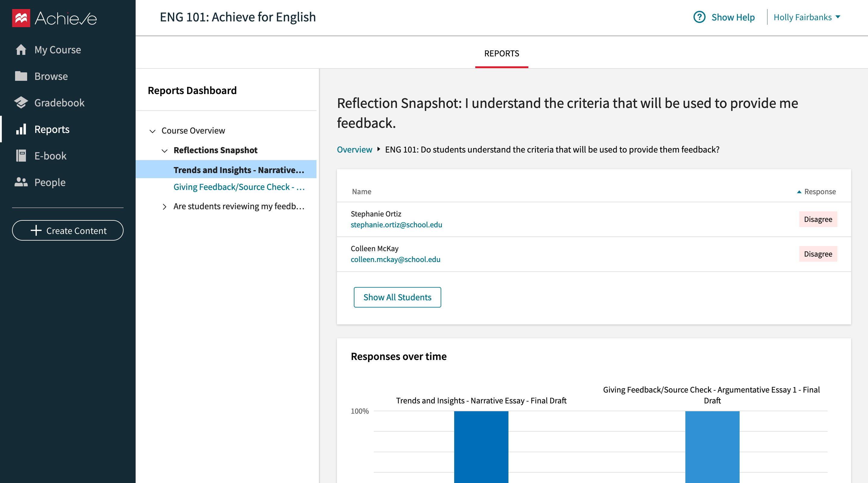The width and height of the screenshot is (868, 483).
Task: Collapse the Reflections Snapshot section
Action: coord(165,150)
